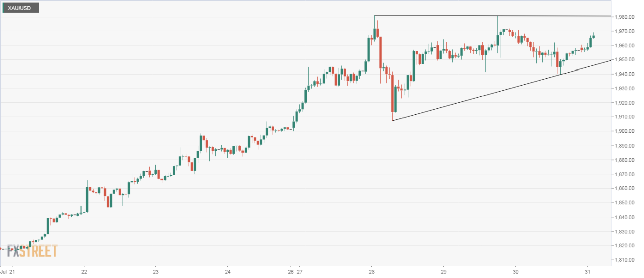The image size is (644, 278).
Task: Click the 1,810.00 price axis label
Action: [x=627, y=260]
